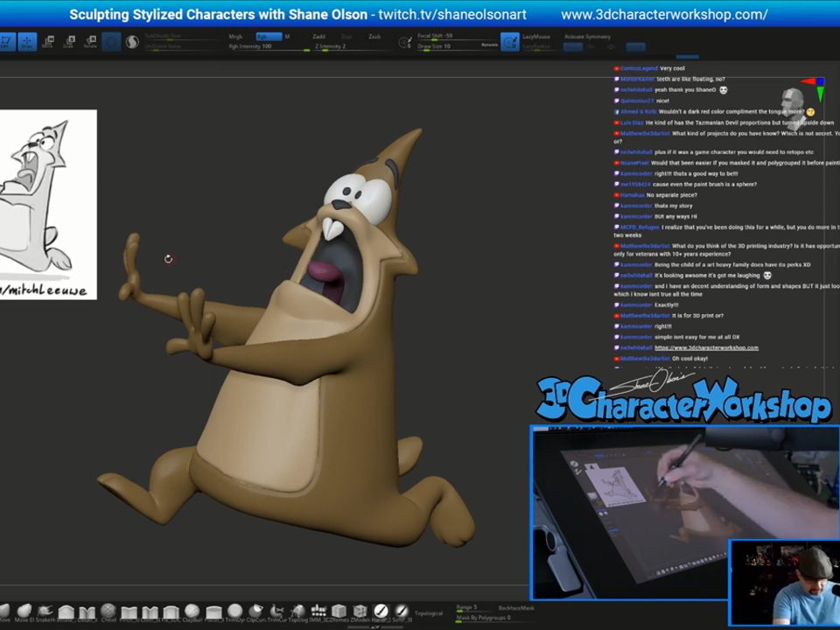840x630 pixels.
Task: Click the Sculptris Pro sphere icon
Action: coord(132,42)
